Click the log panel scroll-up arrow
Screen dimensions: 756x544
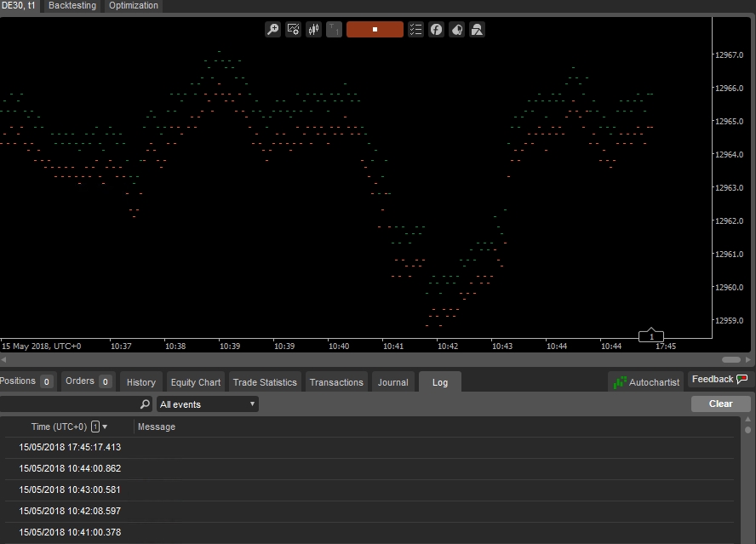tap(747, 420)
